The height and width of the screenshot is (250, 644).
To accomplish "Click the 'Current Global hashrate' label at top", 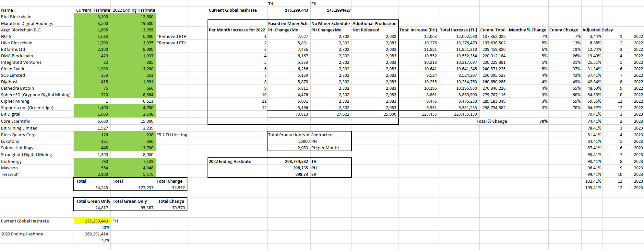I will click(233, 10).
